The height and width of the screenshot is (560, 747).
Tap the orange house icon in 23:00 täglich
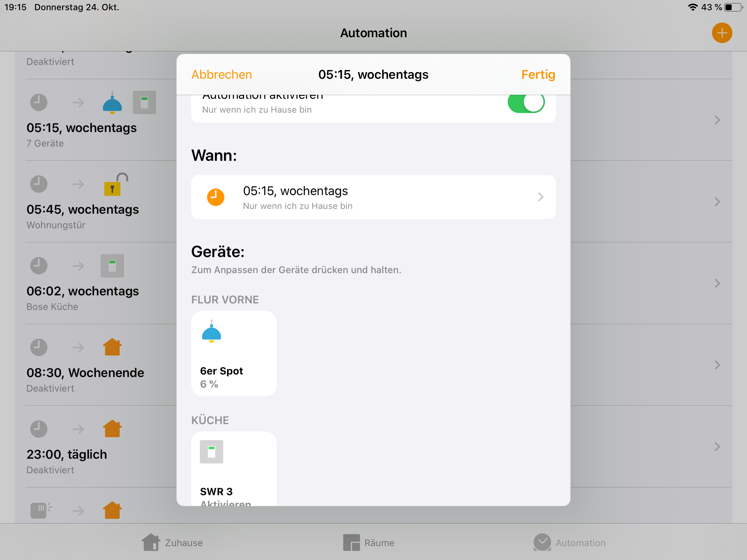pos(112,429)
